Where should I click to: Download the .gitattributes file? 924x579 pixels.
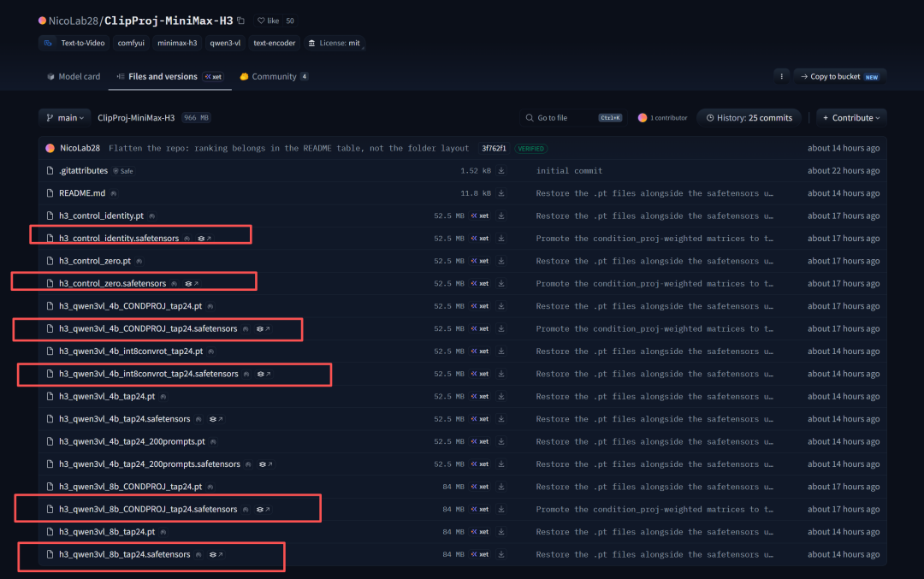(501, 171)
